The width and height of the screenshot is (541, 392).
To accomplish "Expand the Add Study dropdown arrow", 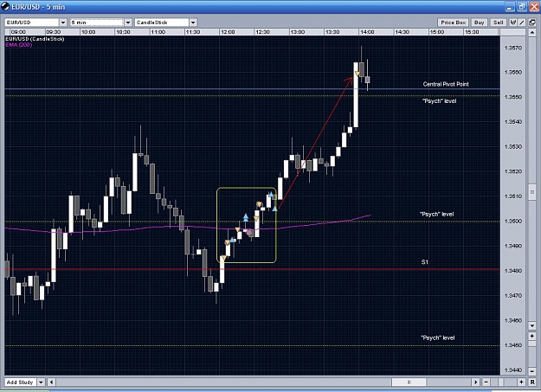I will [41, 382].
